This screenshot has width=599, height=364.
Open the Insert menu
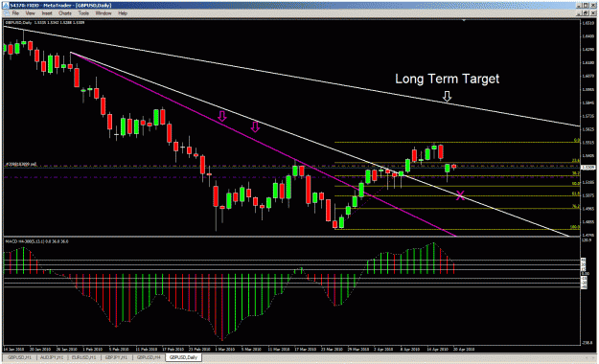point(47,13)
